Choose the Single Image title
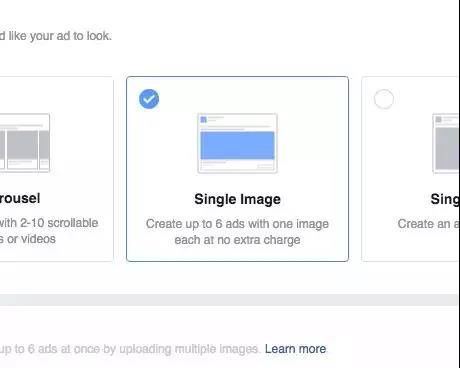 click(237, 199)
